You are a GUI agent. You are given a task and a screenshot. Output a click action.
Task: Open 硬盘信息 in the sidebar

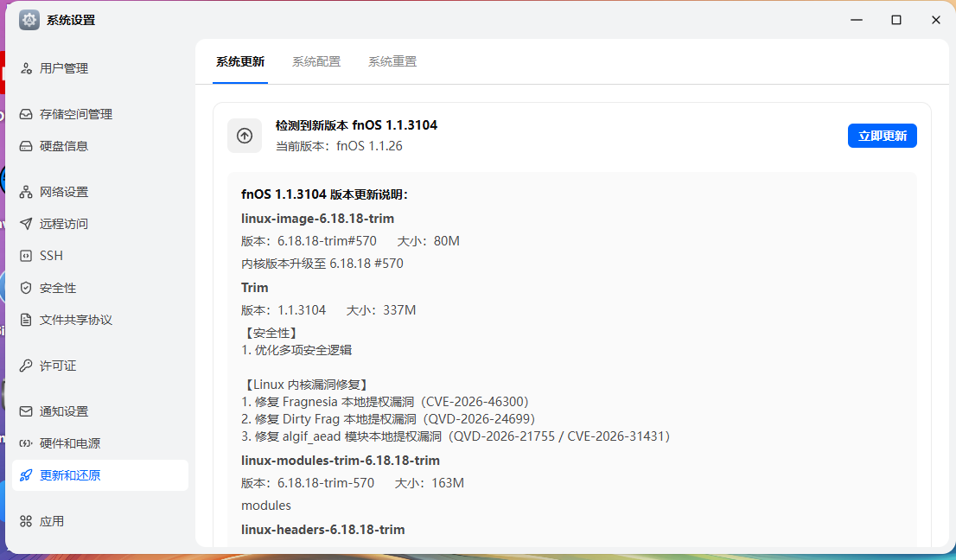[100, 146]
